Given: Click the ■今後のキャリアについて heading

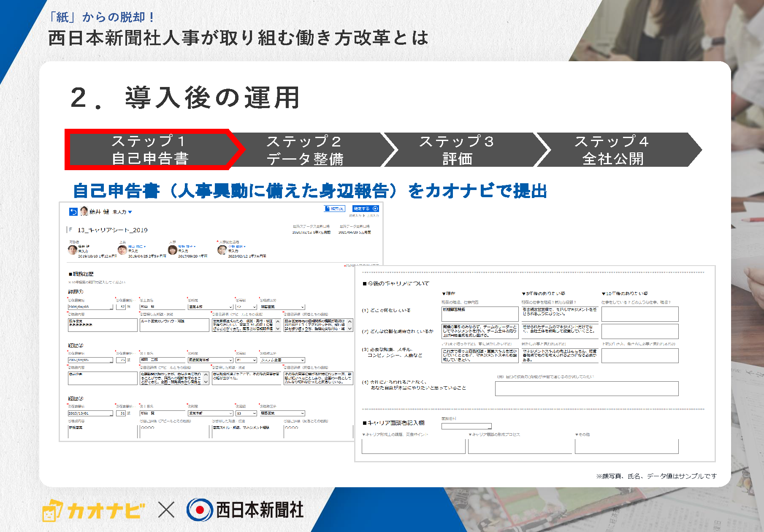Looking at the screenshot, I should [396, 283].
